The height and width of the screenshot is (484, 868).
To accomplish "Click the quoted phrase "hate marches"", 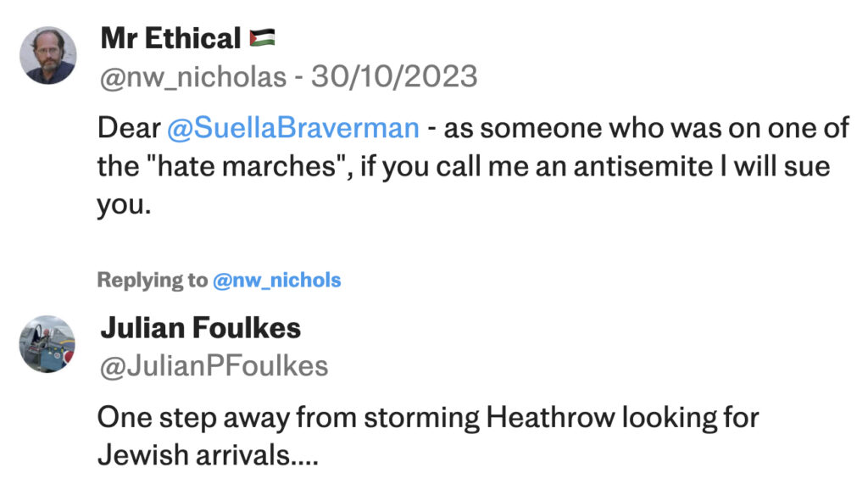I will pos(235,166).
